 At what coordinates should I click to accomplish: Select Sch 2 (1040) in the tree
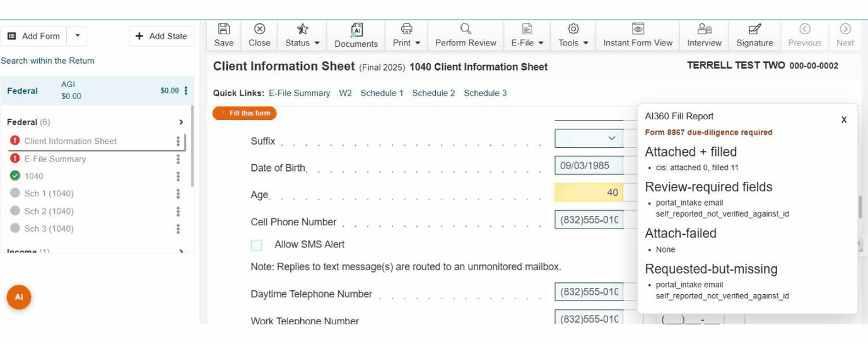(49, 211)
